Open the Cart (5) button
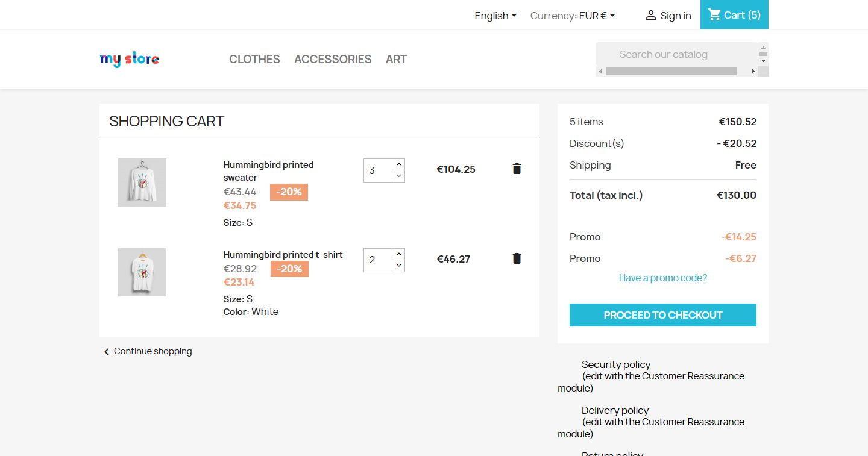 734,15
